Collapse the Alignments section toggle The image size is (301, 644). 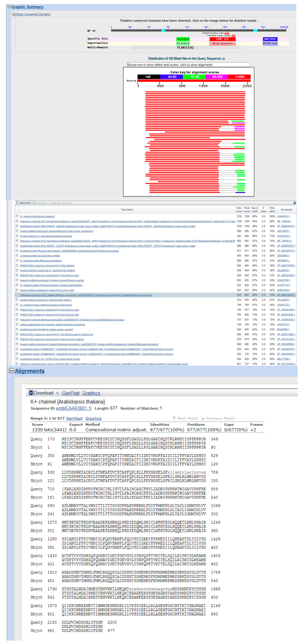[11, 371]
